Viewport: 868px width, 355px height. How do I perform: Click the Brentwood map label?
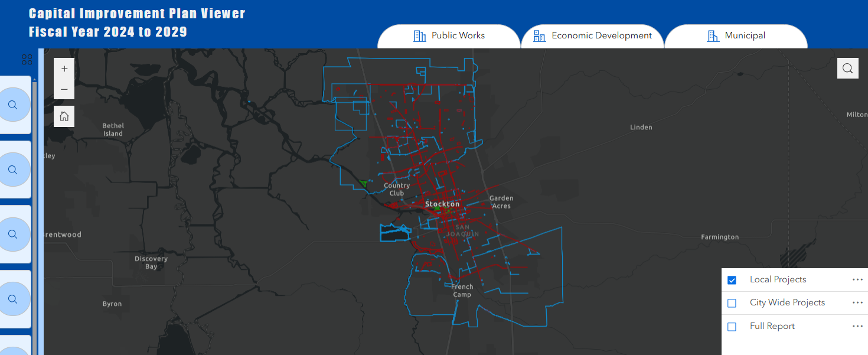coord(63,235)
